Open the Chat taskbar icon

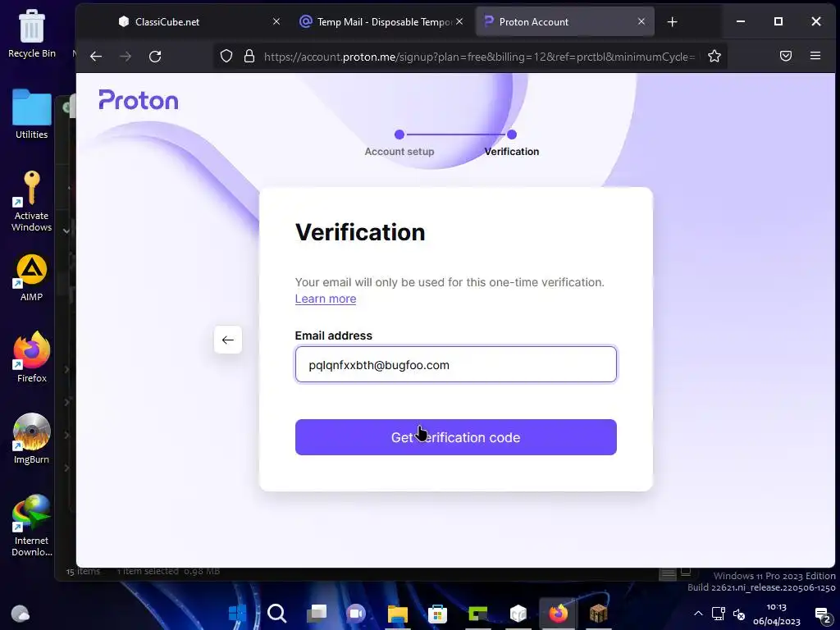[x=356, y=613]
